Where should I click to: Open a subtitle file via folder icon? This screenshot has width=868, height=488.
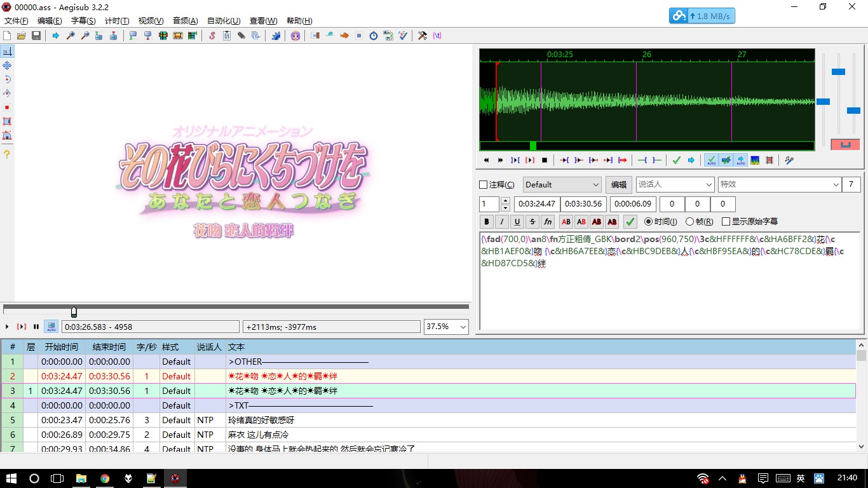click(22, 36)
